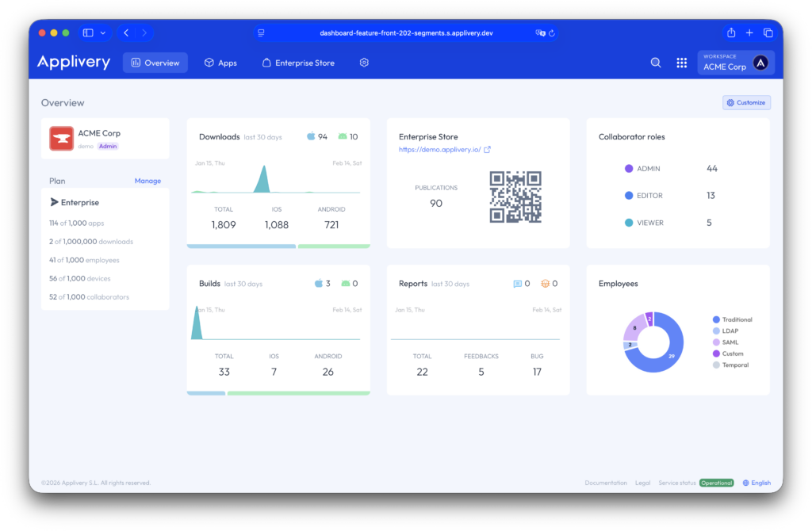The width and height of the screenshot is (812, 531).
Task: Open the Enterprise Store tab
Action: click(298, 62)
